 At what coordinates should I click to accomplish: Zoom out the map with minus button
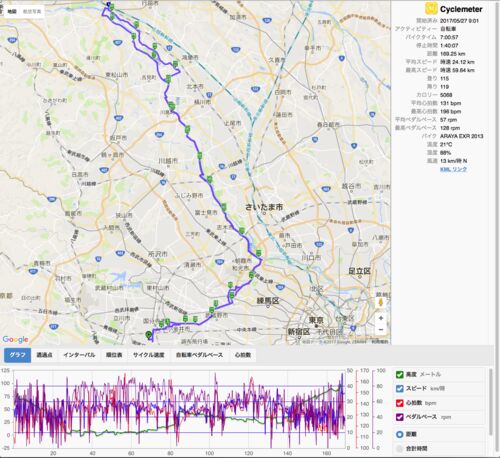click(381, 330)
